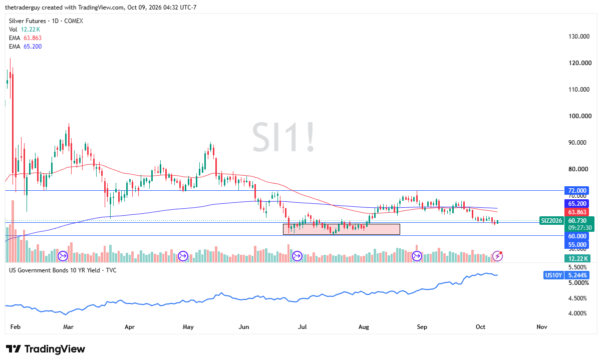Click the blue 60.000 price line label
The height and width of the screenshot is (364, 602).
click(577, 236)
